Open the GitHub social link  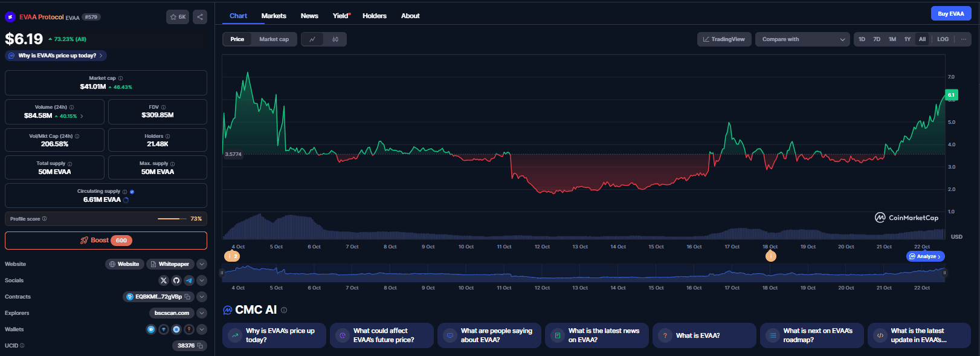[176, 280]
